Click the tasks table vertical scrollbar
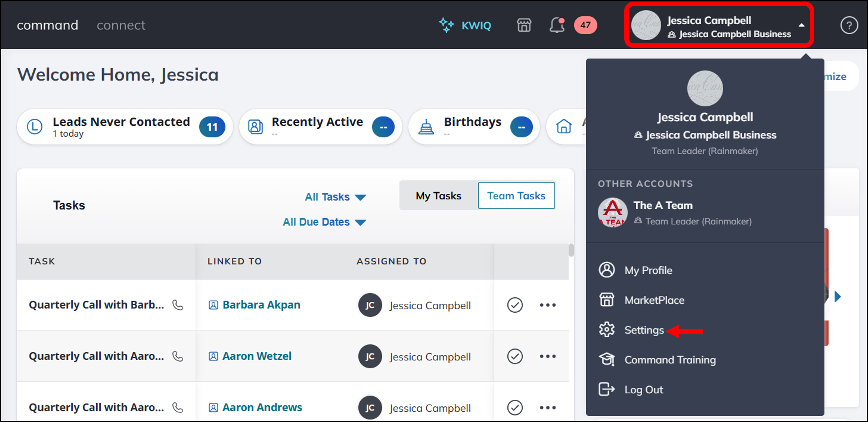Screen dimensions: 868x422 click(x=571, y=250)
